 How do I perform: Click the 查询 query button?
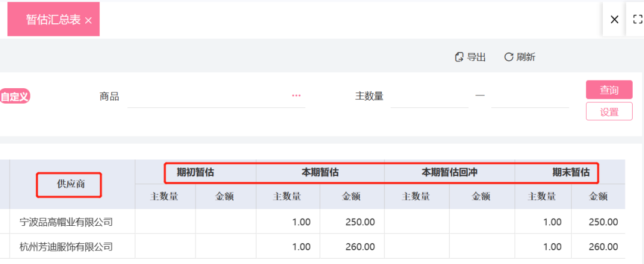pos(609,90)
